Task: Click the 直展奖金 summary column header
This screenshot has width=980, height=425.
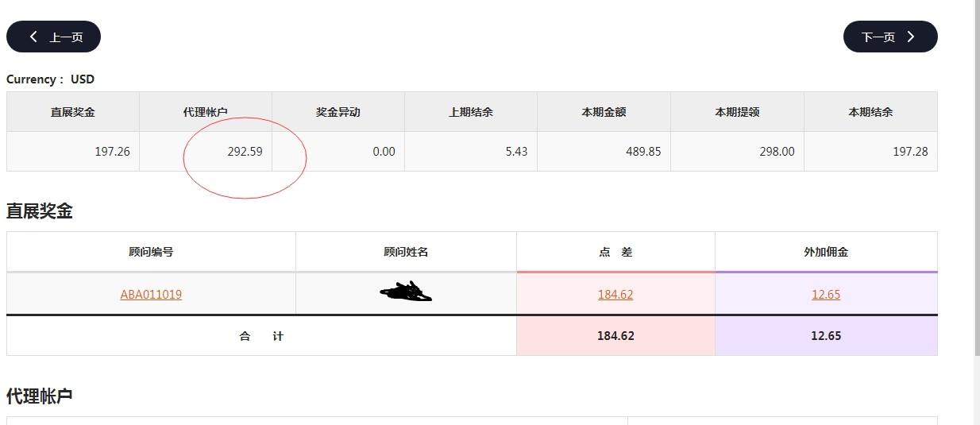Action: point(73,112)
